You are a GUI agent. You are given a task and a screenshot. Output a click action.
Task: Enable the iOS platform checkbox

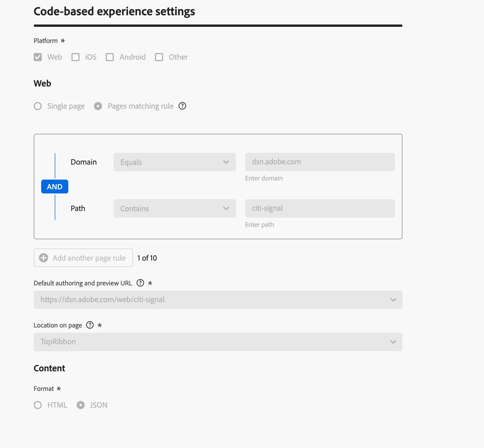coord(75,57)
